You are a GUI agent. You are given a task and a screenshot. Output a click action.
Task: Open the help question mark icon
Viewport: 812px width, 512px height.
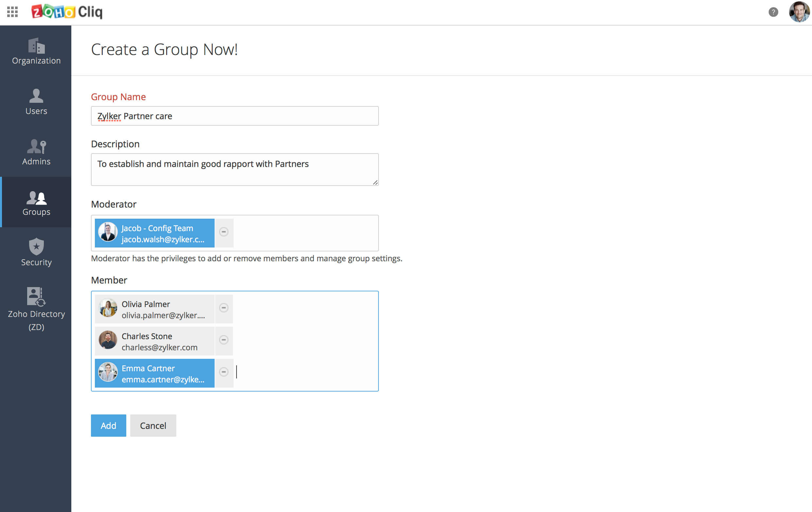click(773, 12)
